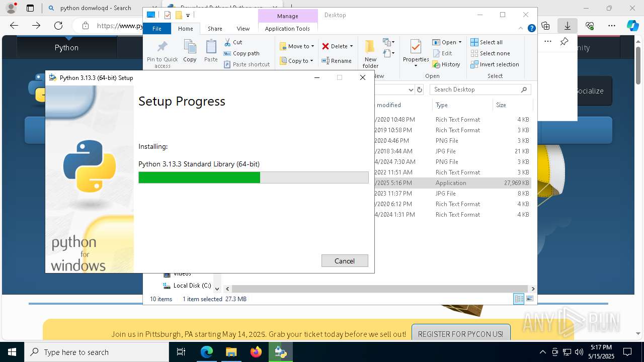Open File Explorer from taskbar
This screenshot has width=644, height=362.
click(x=231, y=352)
